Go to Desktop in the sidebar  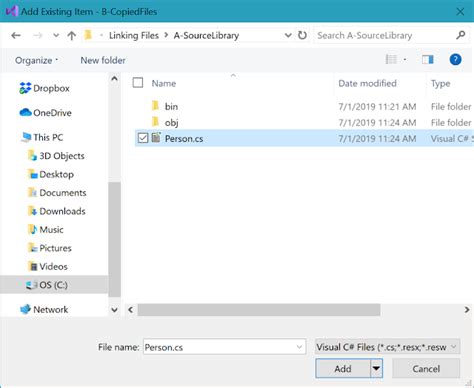(51, 174)
